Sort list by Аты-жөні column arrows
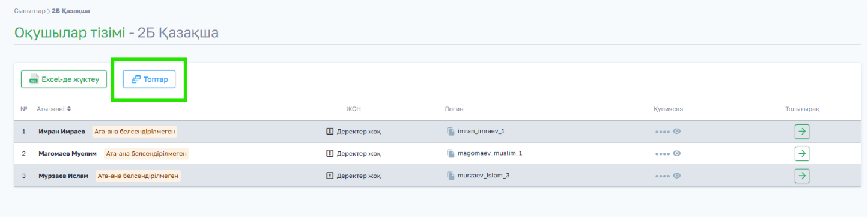The height and width of the screenshot is (217, 868). (69, 109)
